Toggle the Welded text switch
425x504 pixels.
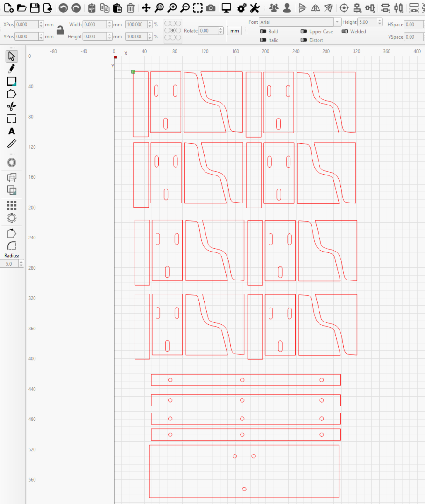(345, 32)
